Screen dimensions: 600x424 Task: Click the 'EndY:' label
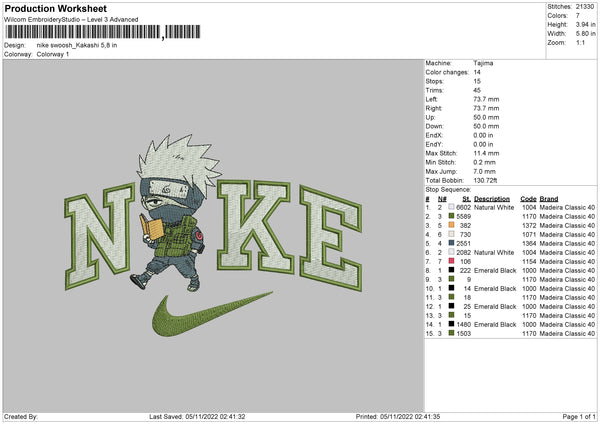tap(434, 144)
